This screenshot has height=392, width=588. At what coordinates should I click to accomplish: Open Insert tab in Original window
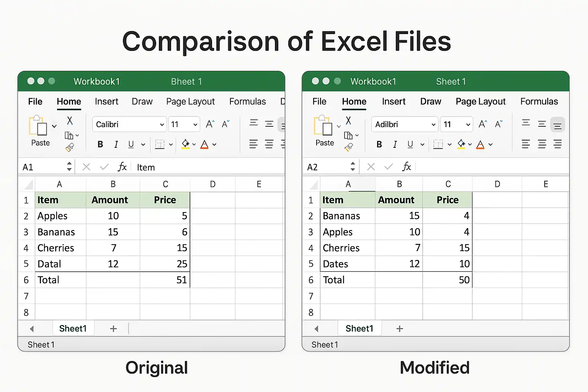106,101
